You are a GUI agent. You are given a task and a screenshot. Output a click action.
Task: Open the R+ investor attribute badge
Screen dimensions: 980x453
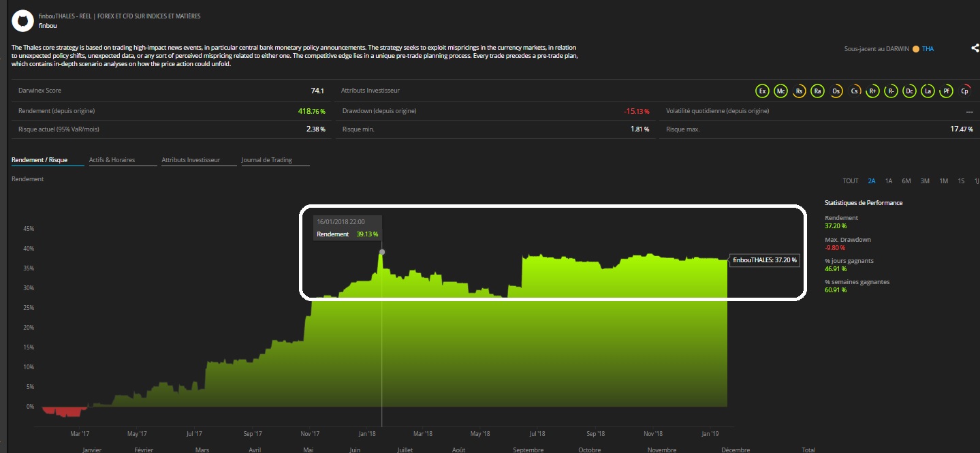point(873,91)
